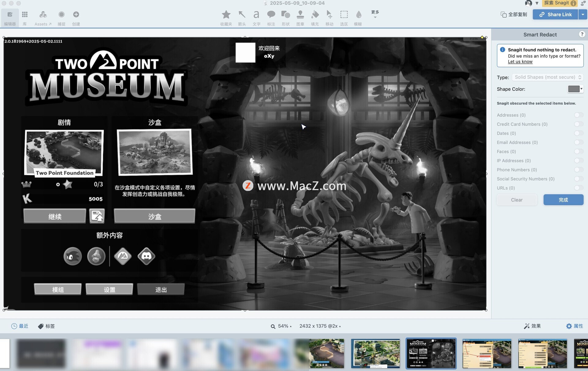Follow the Let us know link
Screen dimensions: 588x371
520,62
